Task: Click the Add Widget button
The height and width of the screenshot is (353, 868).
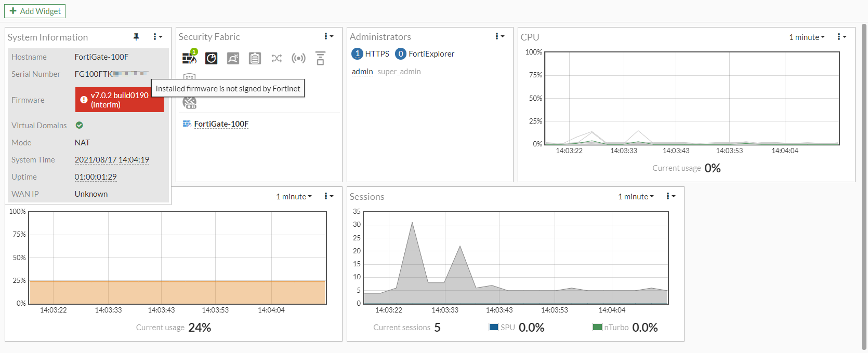Action: coord(35,11)
